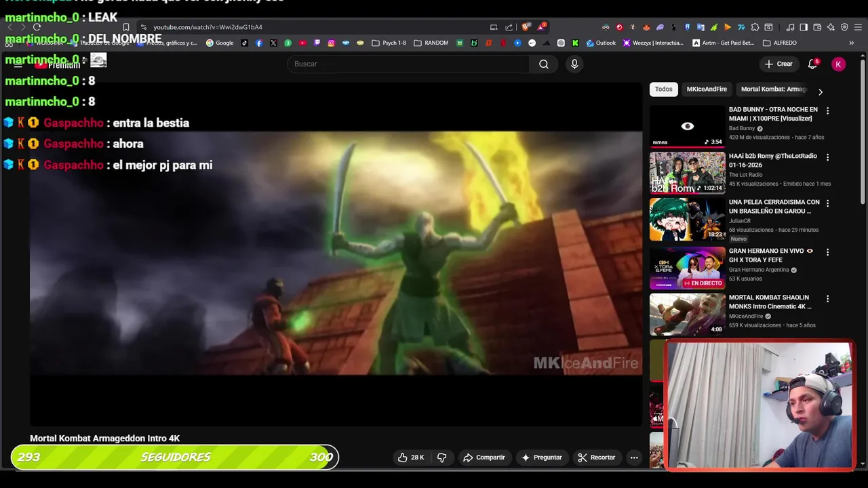Click the browser address bar URL
This screenshot has width=868, height=488.
[x=208, y=27]
